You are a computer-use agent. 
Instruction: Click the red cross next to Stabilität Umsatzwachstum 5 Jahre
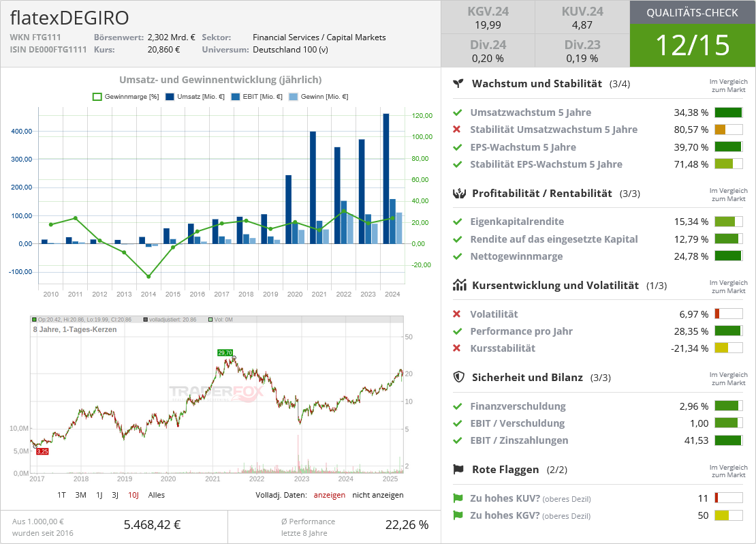point(457,130)
